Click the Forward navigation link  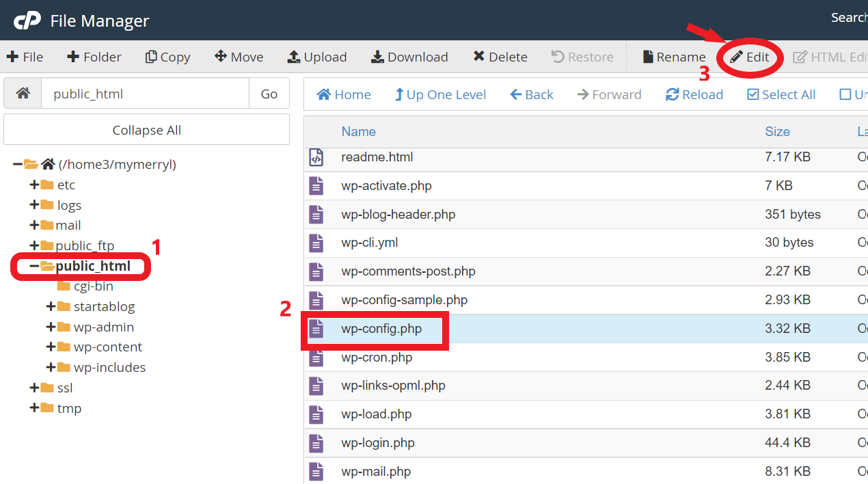609,94
